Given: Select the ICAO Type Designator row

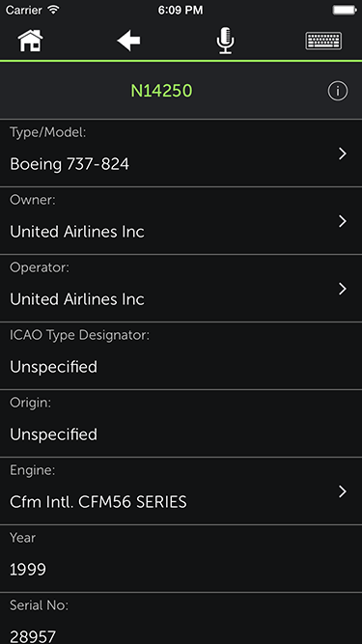Looking at the screenshot, I should click(181, 355).
